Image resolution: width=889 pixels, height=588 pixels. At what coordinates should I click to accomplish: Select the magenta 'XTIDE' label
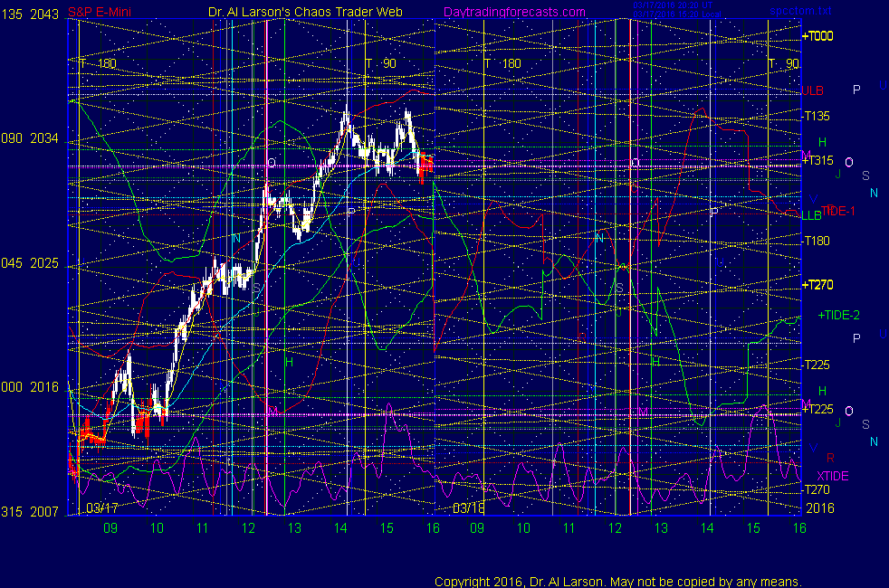pos(832,476)
